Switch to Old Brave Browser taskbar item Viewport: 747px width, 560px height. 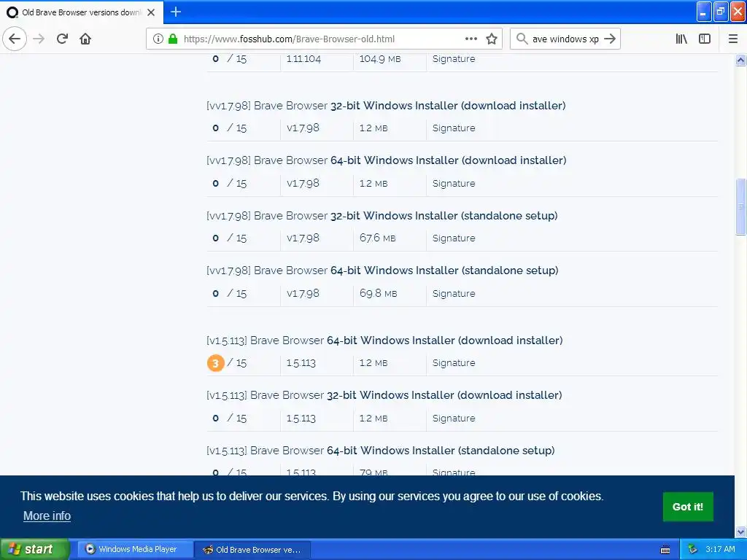pyautogui.click(x=253, y=550)
